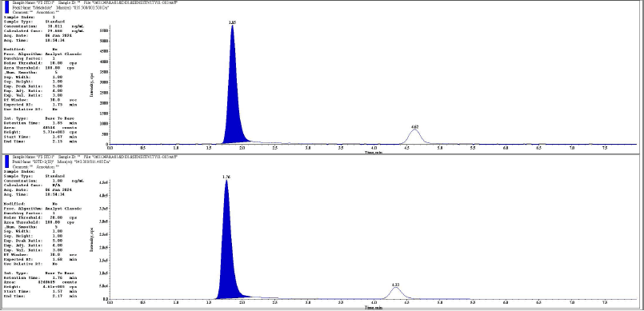
Task: Click the Retention Time 1.76 min row
Action: tap(40, 277)
